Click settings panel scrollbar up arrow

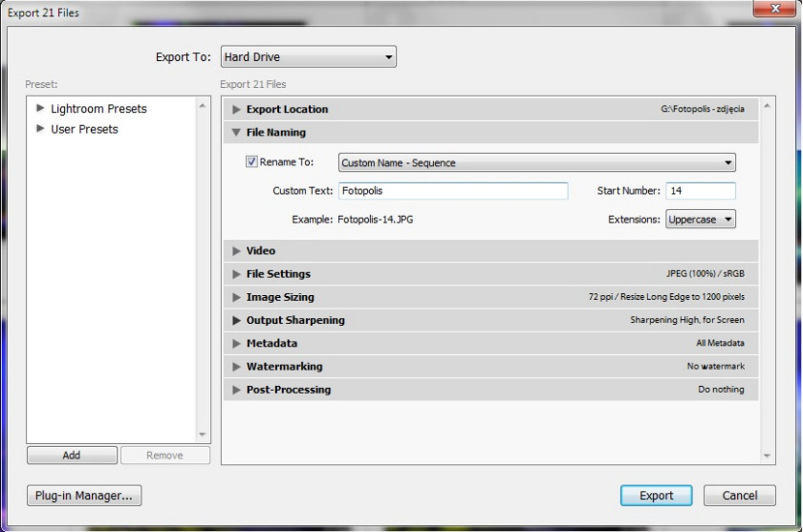767,106
